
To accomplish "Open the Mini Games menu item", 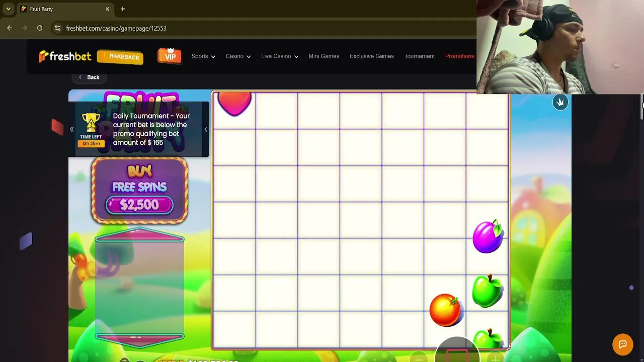I will (324, 56).
